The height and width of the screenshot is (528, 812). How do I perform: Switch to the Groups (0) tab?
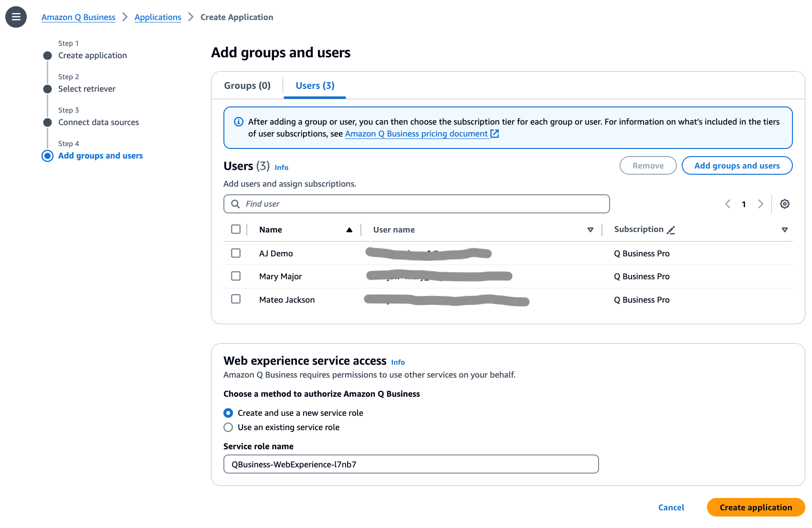click(x=247, y=86)
